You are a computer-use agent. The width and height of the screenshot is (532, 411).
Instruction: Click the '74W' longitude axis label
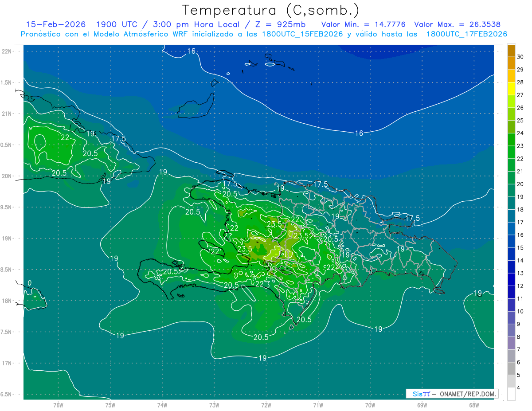pos(162,405)
